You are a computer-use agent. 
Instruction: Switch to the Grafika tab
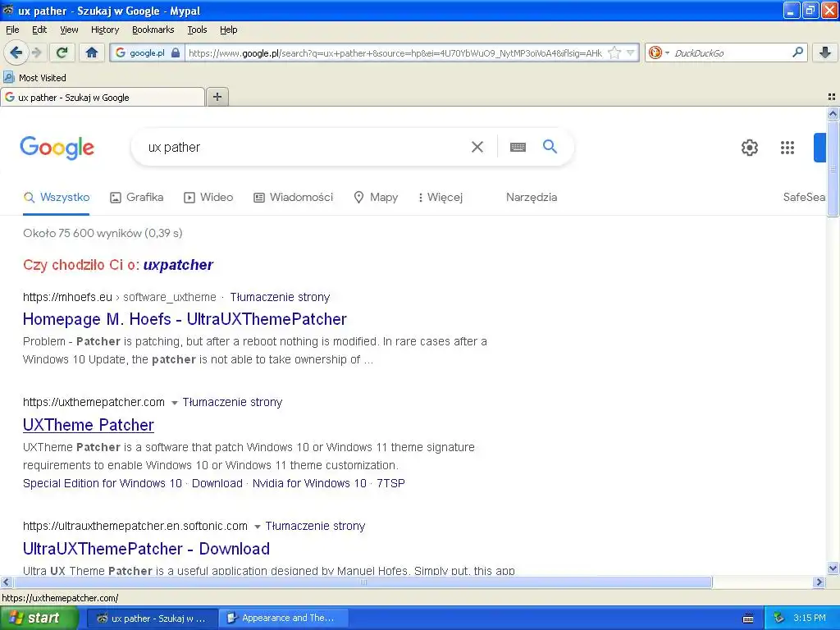(x=137, y=197)
